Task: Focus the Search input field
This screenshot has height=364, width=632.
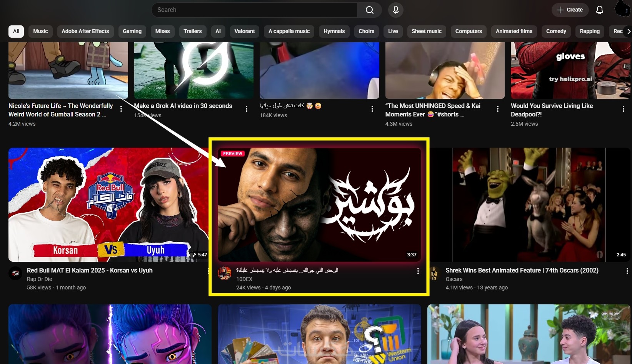Action: click(x=254, y=10)
